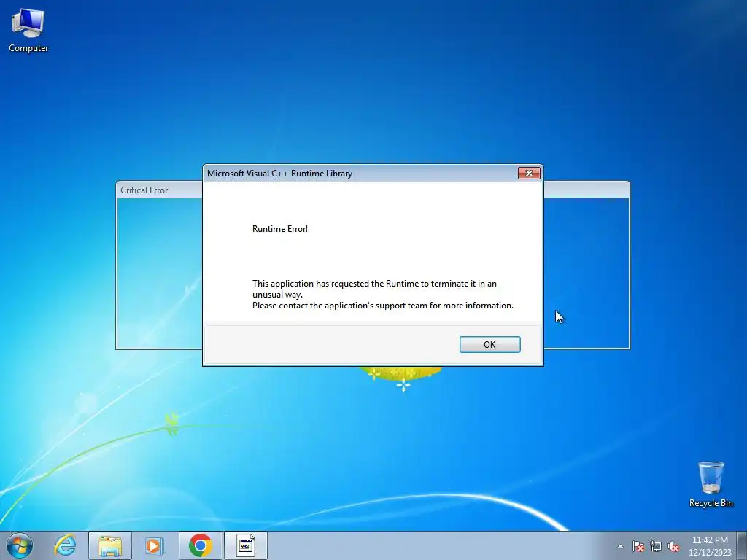This screenshot has height=560, width=747.
Task: Select the running application taskbar button
Action: pyautogui.click(x=246, y=545)
